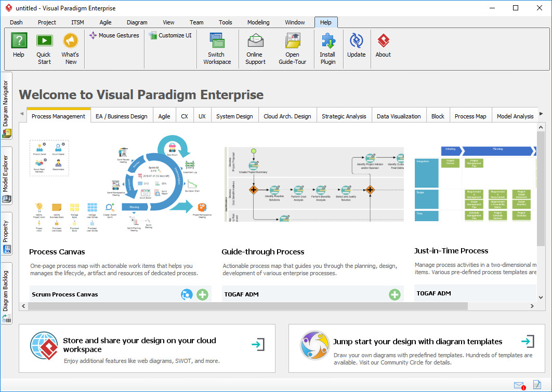This screenshot has width=552, height=392.
Task: Select the Scrum Process Canvas row
Action: pyautogui.click(x=121, y=294)
